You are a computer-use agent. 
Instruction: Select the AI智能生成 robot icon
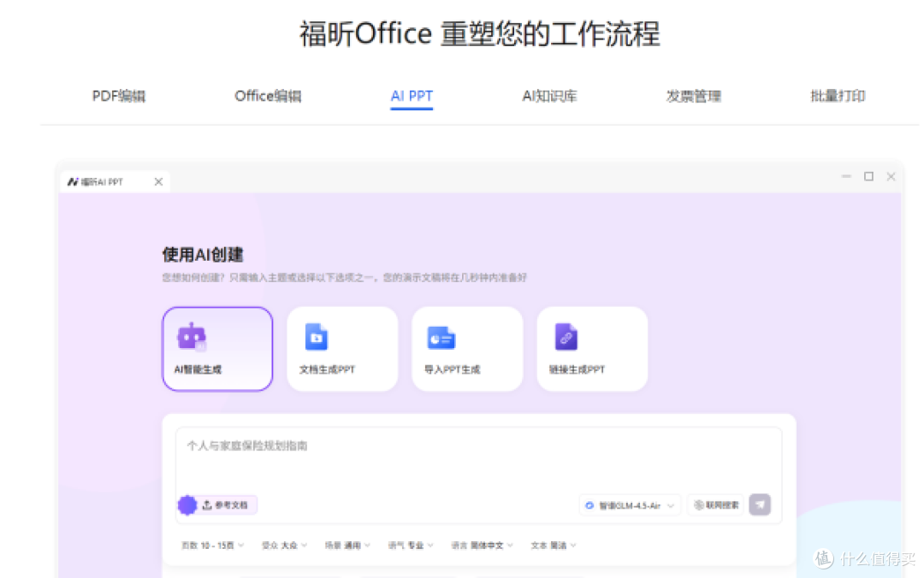[192, 337]
